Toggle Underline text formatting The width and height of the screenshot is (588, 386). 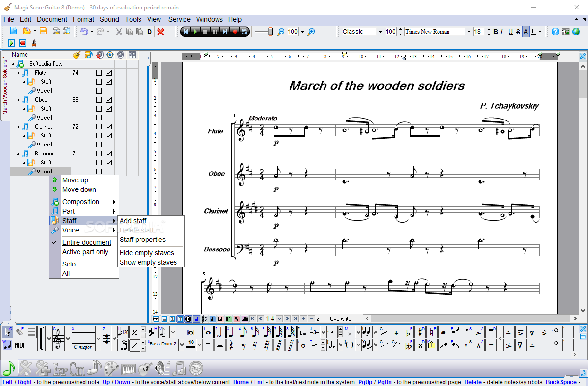(510, 32)
